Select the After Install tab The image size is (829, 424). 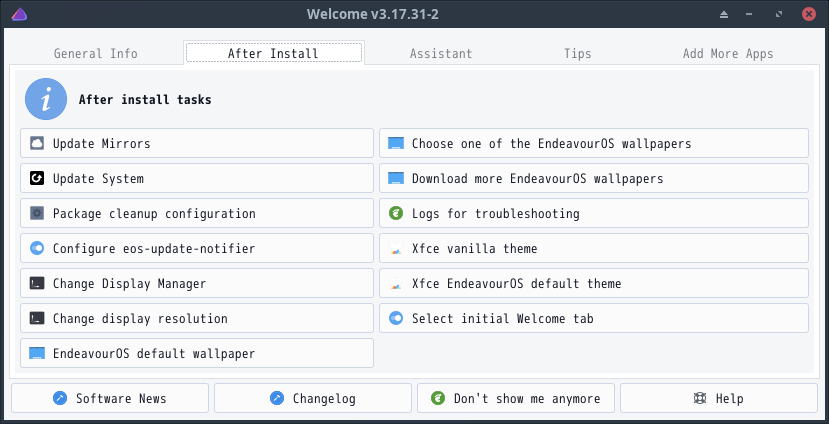click(273, 53)
